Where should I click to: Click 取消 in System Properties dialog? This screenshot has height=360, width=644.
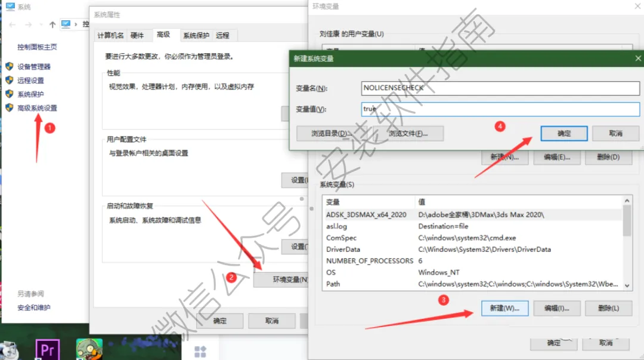271,321
